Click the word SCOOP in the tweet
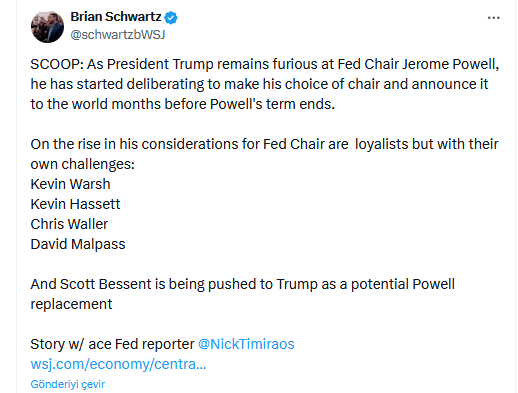Viewport: 518px width, 393px height. pos(57,64)
